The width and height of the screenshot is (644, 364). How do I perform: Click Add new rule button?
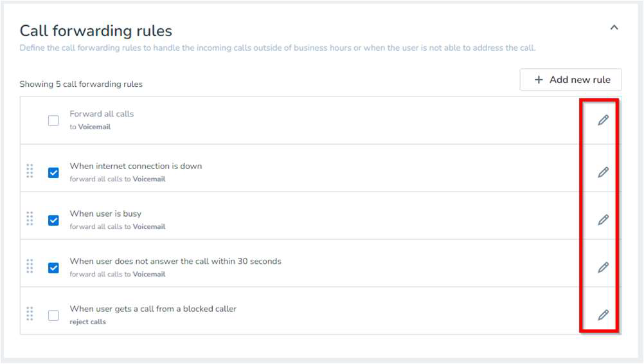pyautogui.click(x=571, y=80)
